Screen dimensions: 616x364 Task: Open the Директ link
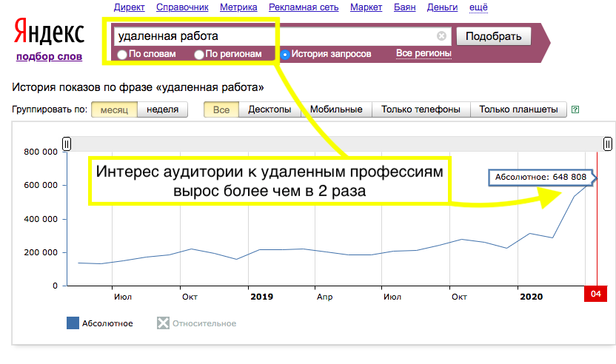point(130,7)
